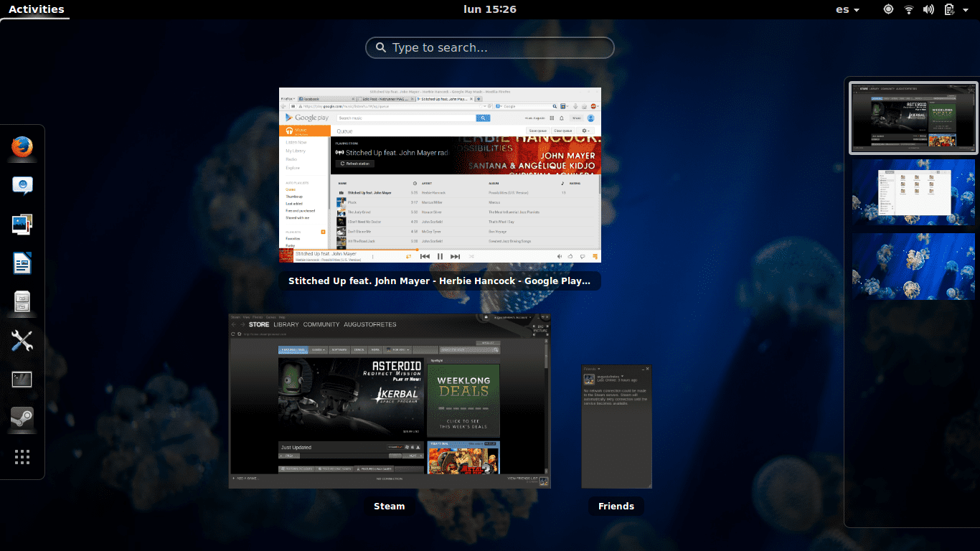
Task: Click the 'Just Updated' heading in the Steam window
Action: click(x=296, y=447)
